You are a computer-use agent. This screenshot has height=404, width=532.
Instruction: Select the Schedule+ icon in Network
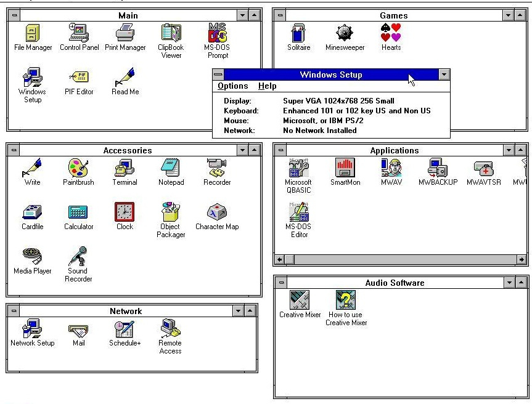click(x=125, y=329)
